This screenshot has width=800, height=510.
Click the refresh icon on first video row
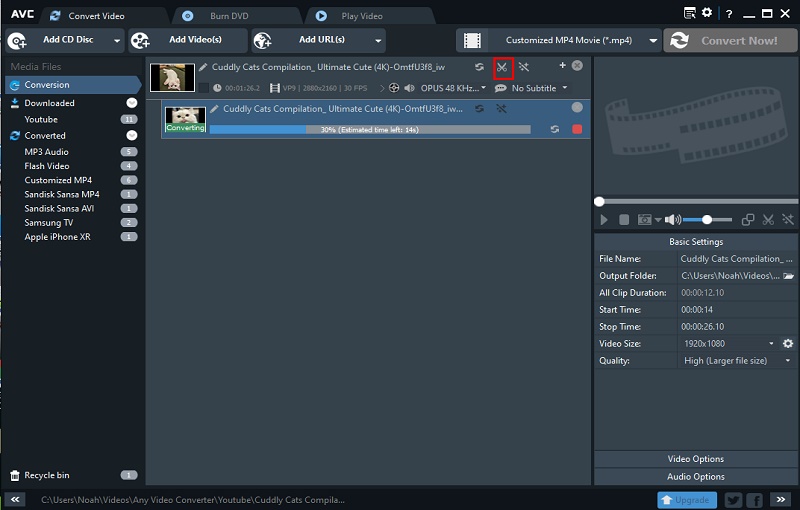pos(479,67)
